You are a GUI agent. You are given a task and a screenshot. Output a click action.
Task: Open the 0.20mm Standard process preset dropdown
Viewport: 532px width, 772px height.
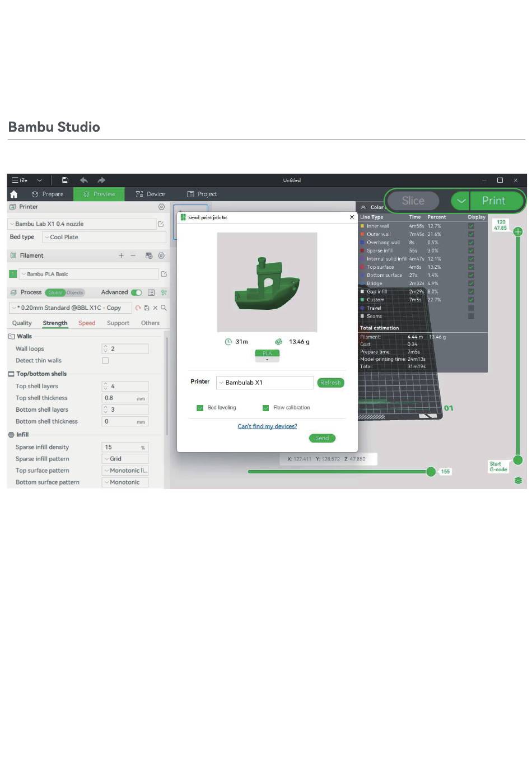tap(70, 308)
